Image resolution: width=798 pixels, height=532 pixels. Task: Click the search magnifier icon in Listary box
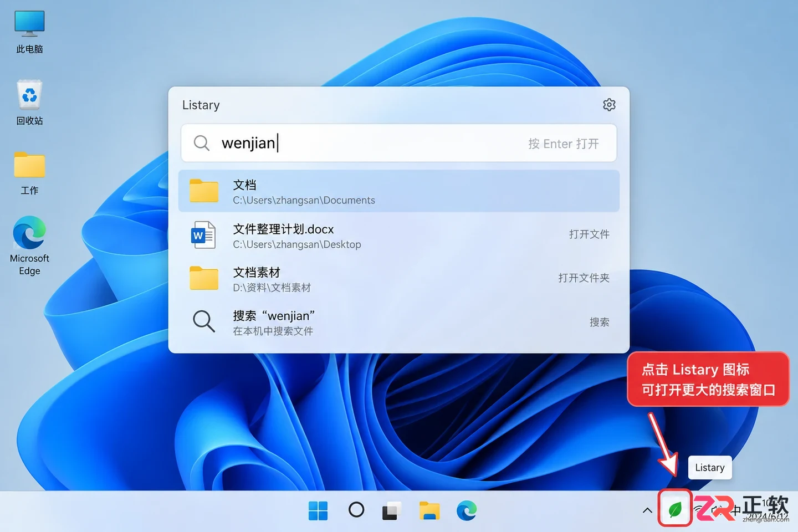point(201,143)
